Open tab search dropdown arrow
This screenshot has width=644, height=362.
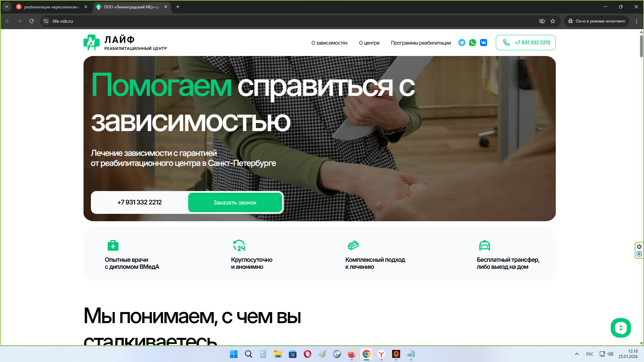coord(6,7)
